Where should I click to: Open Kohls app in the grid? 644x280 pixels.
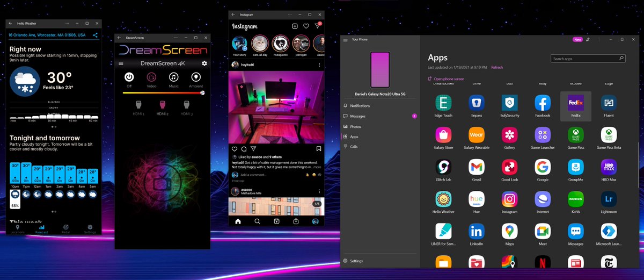tap(576, 199)
